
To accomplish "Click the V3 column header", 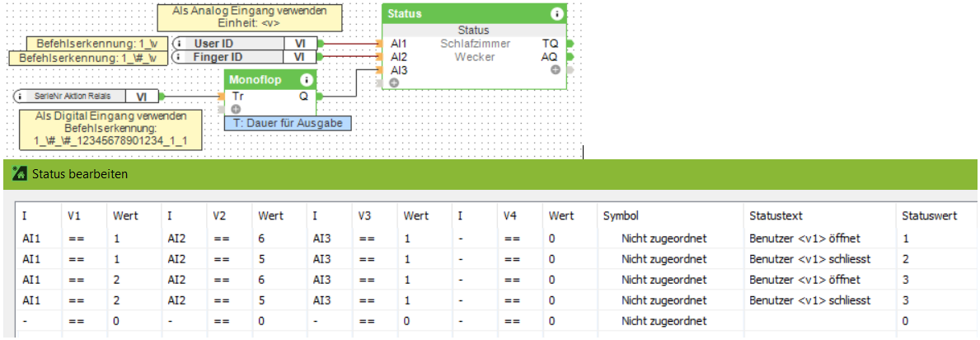I will (x=374, y=216).
